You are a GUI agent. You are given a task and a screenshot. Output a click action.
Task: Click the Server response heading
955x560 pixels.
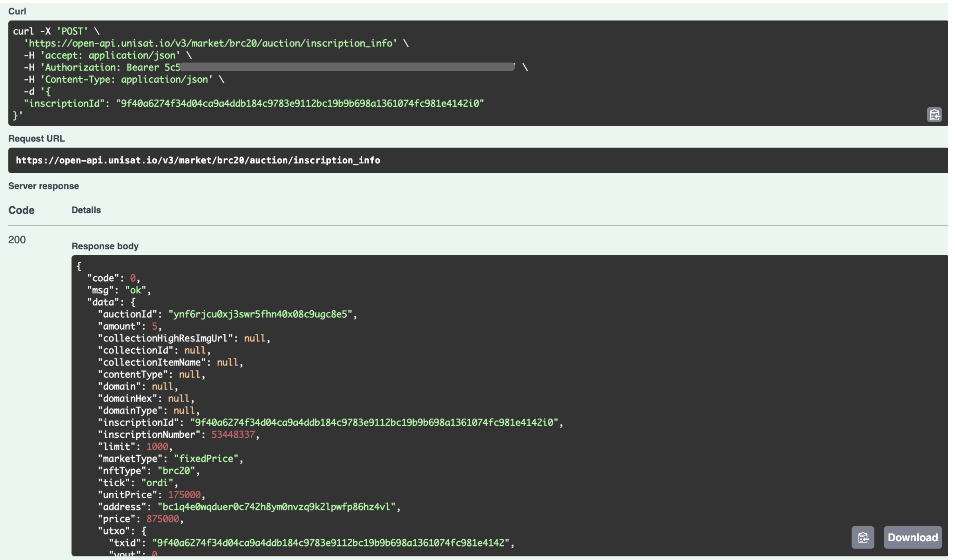43,186
